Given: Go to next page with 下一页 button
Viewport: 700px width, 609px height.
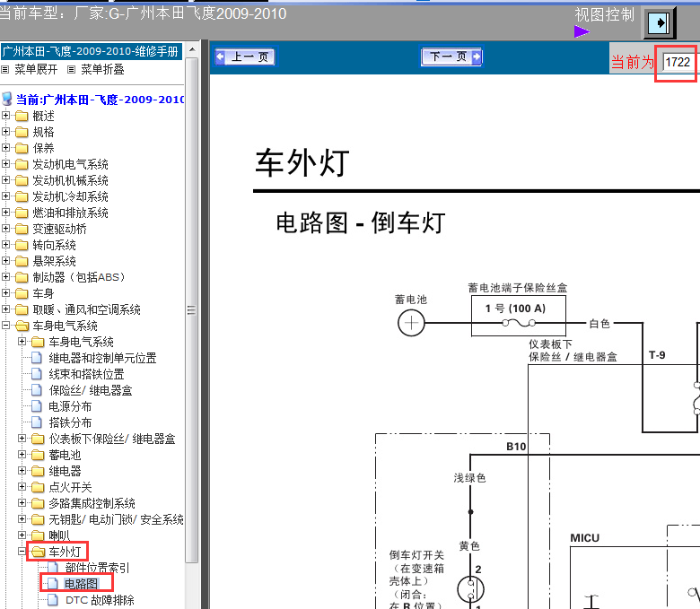Looking at the screenshot, I should (x=451, y=57).
